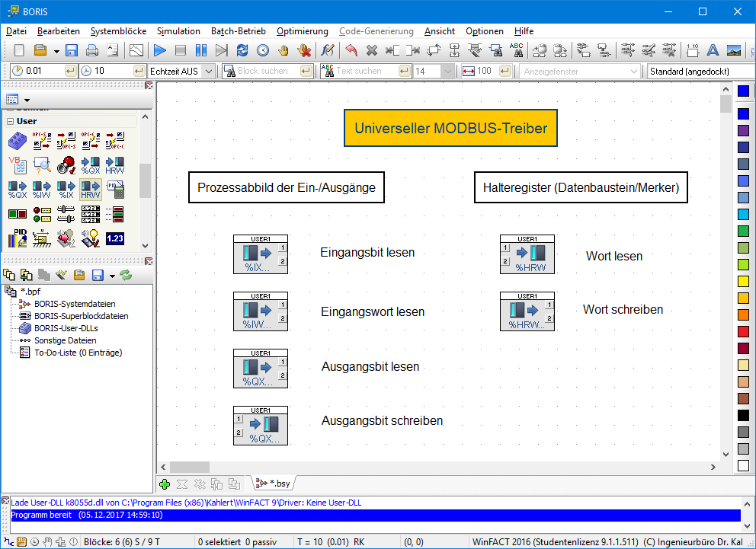The image size is (756, 549).
Task: Pick the green and red indicator block
Action: pos(18,214)
